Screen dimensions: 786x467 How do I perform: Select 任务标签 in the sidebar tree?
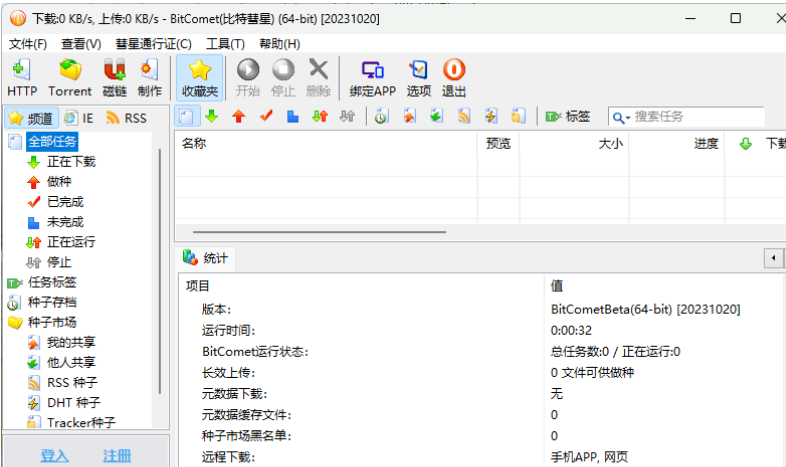coord(52,282)
